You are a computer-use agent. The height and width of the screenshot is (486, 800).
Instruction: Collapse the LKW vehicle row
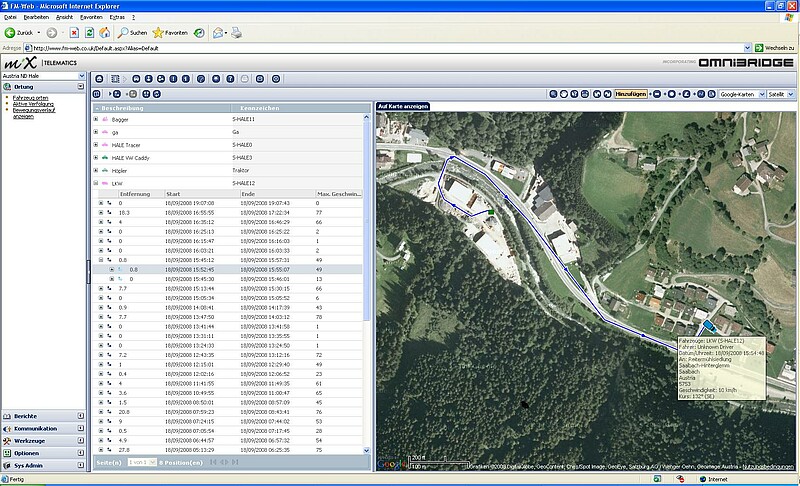click(x=95, y=183)
